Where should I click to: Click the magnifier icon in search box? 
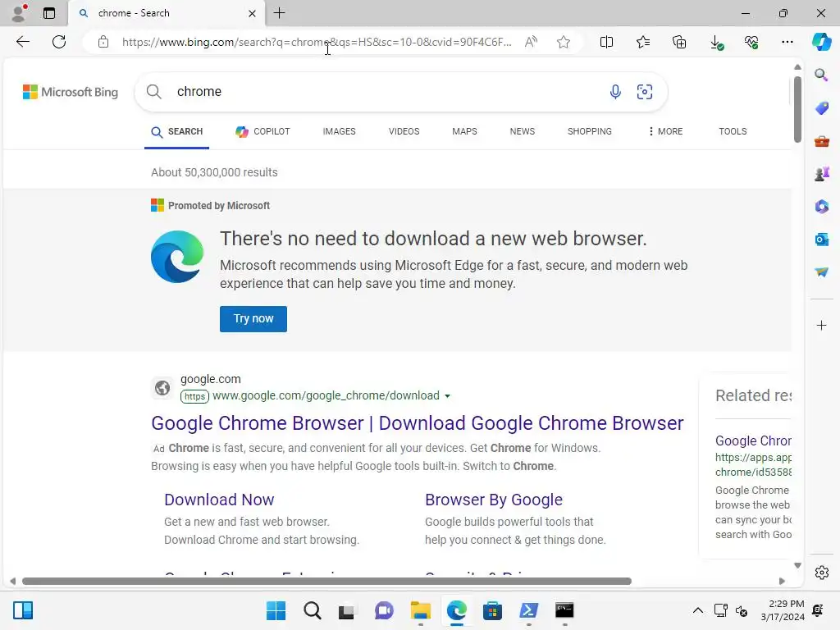[153, 92]
